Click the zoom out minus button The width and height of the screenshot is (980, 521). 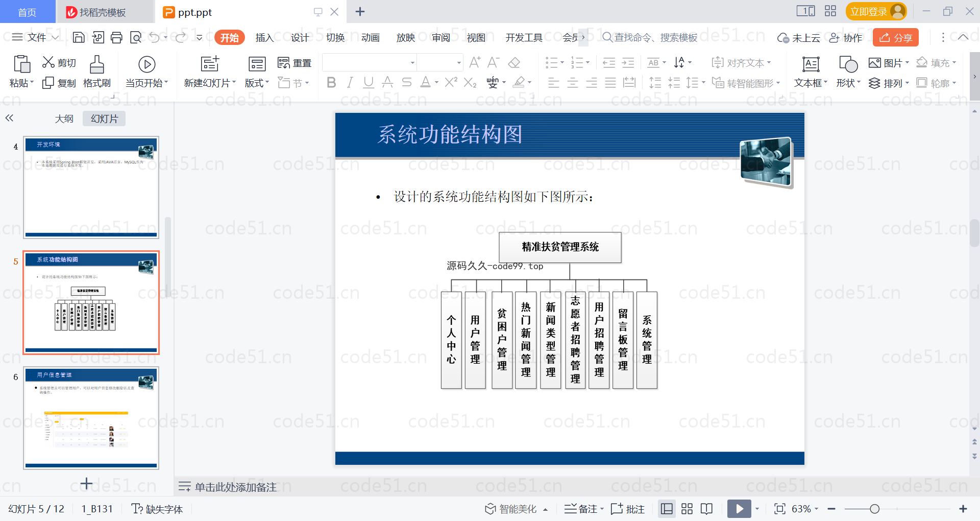coord(831,509)
